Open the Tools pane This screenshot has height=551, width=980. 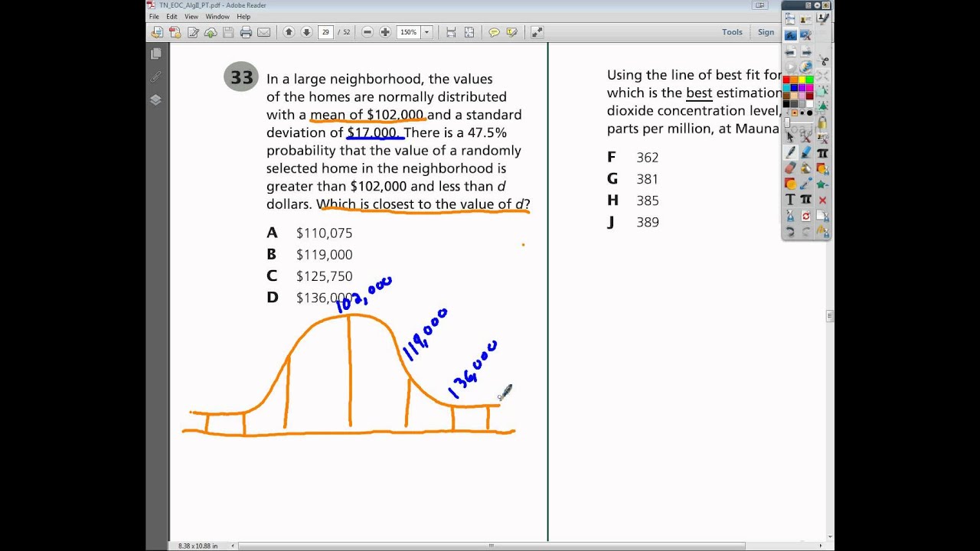[732, 32]
